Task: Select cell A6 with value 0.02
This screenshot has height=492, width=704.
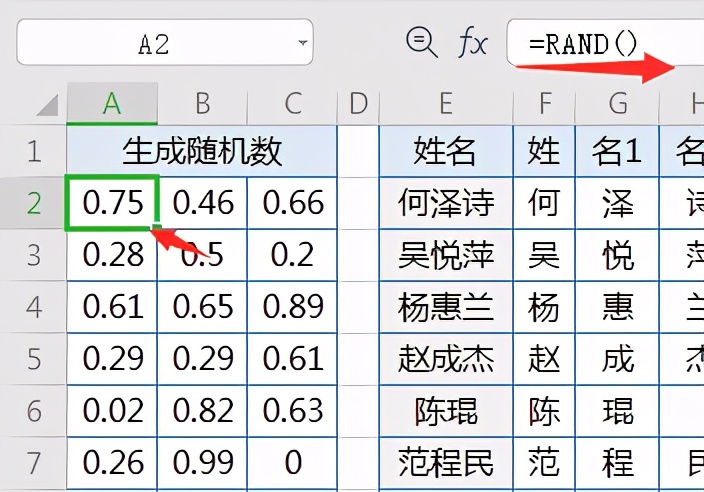Action: click(112, 411)
